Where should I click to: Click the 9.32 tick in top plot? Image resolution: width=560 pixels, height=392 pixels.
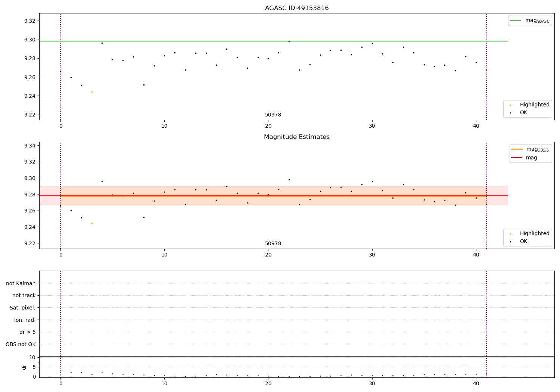[x=29, y=21]
